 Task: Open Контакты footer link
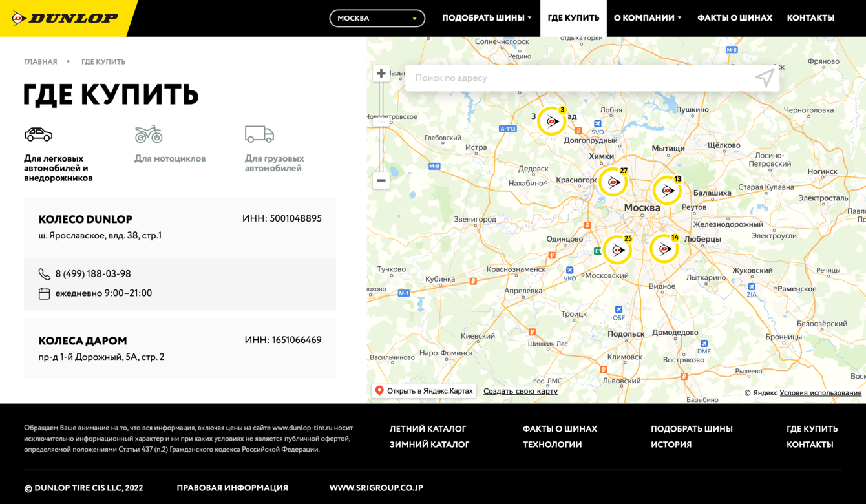[810, 445]
